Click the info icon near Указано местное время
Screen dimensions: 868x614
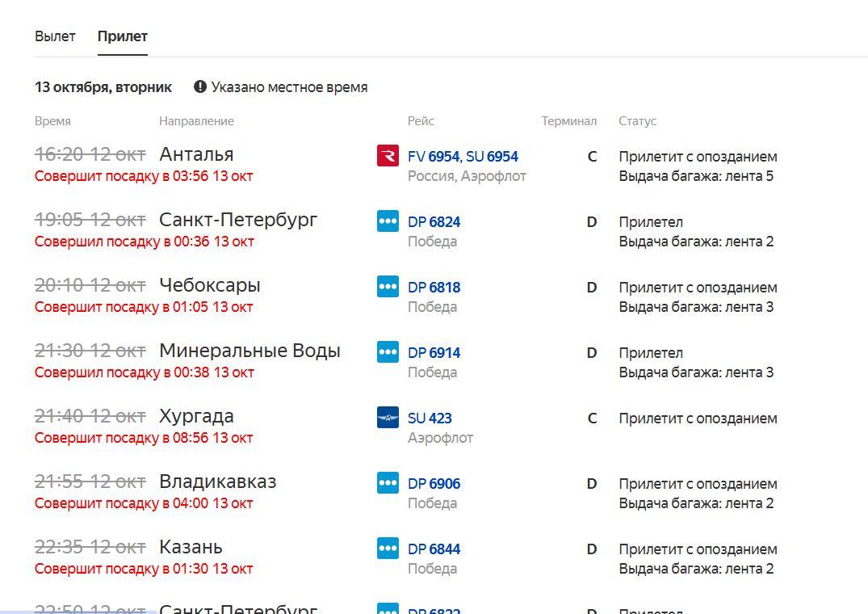point(199,87)
